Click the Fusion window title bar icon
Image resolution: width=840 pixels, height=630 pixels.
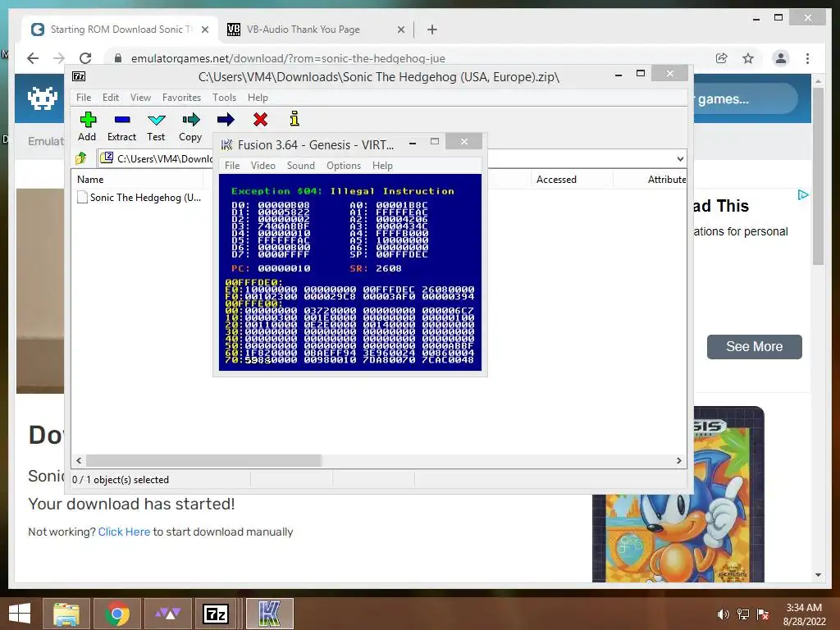pyautogui.click(x=227, y=144)
